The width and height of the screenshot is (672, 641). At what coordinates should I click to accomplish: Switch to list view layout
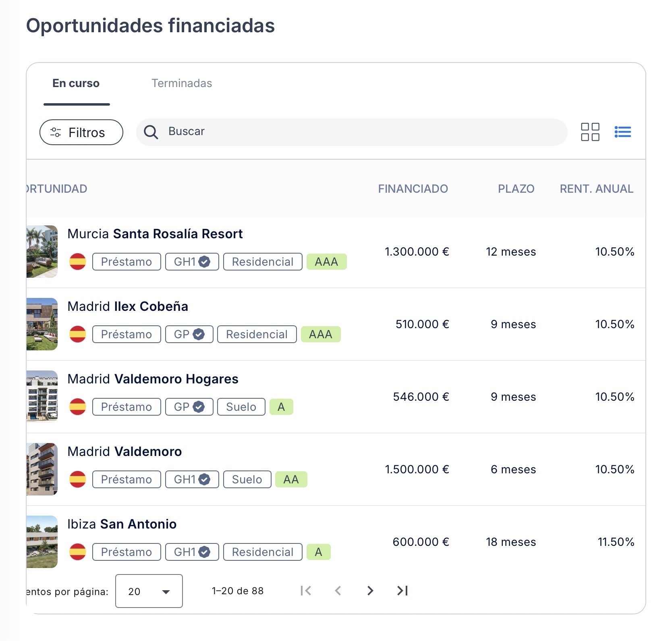(622, 132)
